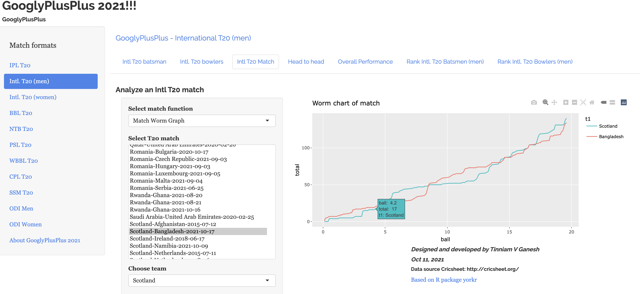Click the Plotly logo icon

click(624, 102)
